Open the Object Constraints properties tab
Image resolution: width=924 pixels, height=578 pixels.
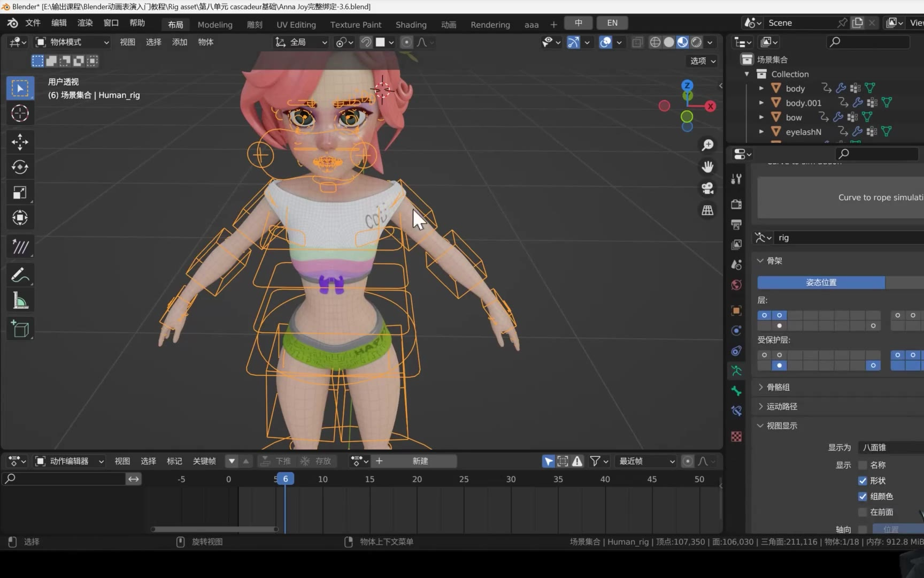(736, 351)
